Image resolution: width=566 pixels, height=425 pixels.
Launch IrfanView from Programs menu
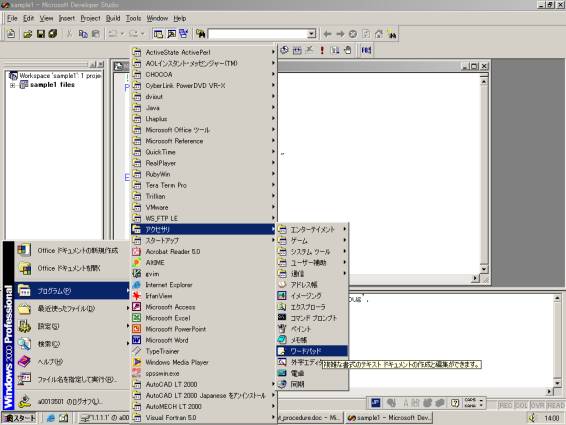(203, 296)
